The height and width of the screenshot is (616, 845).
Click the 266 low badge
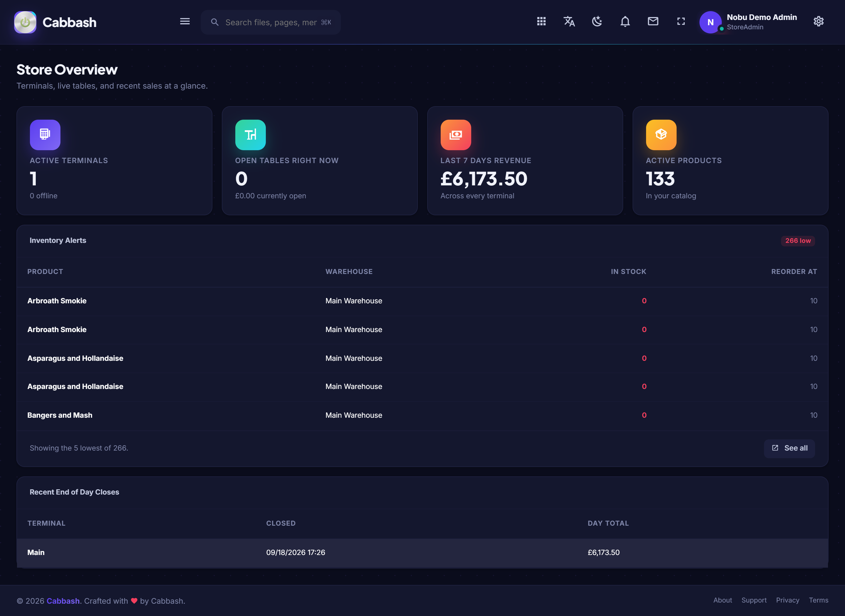(x=798, y=241)
